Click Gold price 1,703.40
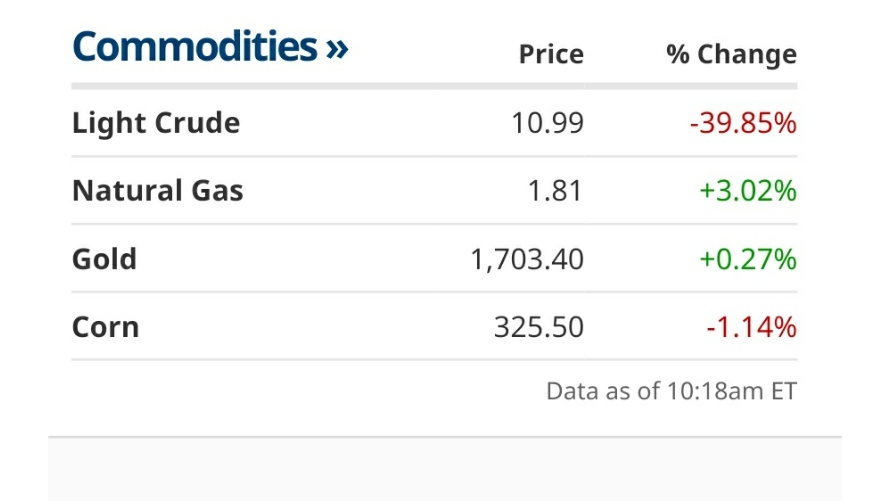This screenshot has width=890, height=501. [x=527, y=259]
